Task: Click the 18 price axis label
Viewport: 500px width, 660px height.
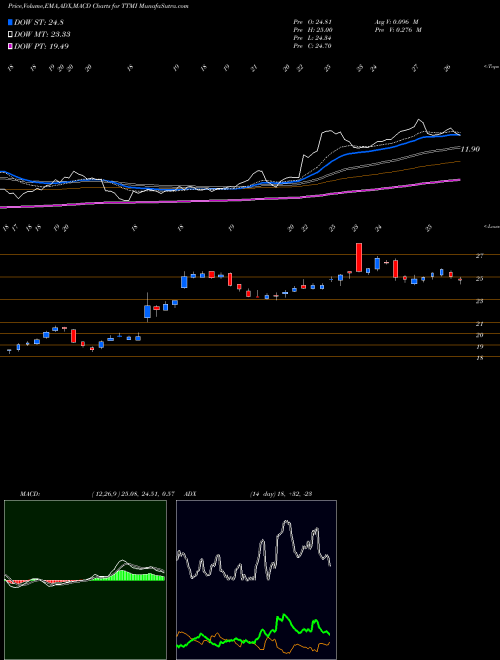Action: pyautogui.click(x=480, y=358)
